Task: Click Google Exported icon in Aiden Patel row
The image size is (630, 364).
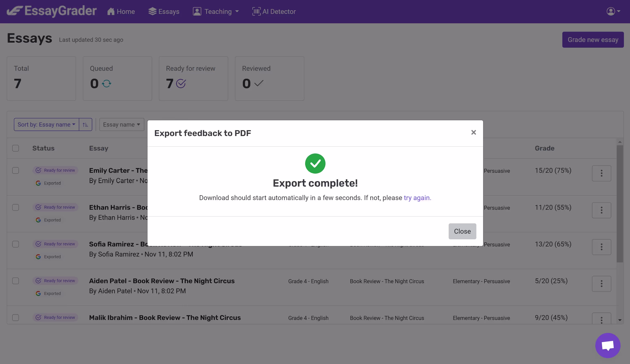Action: pos(38,293)
